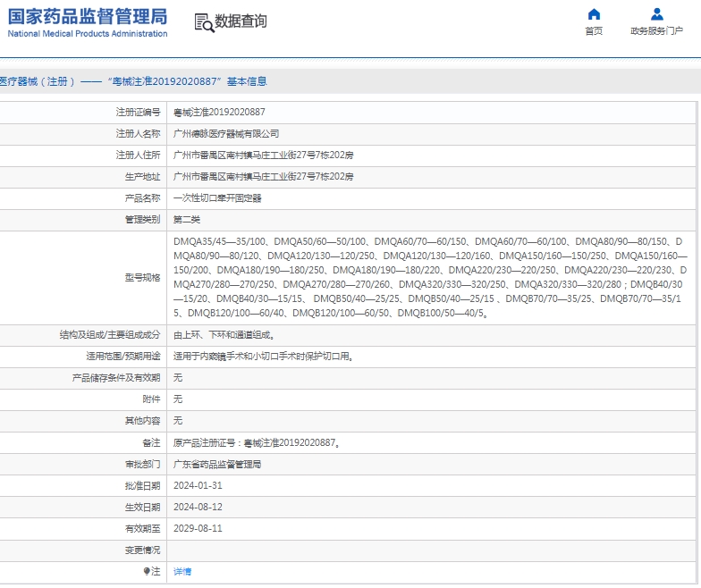
Task: Click the 注册人名称 row label
Action: tap(138, 134)
